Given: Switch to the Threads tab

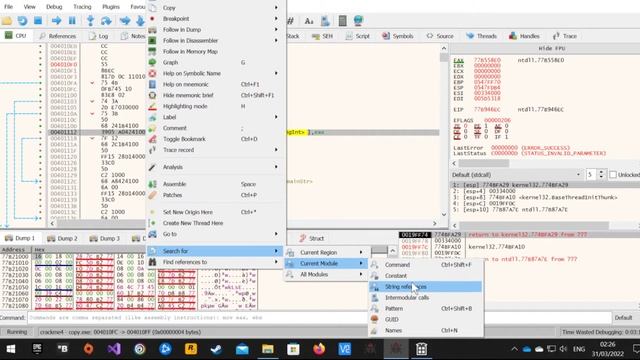Looking at the screenshot, I should (481, 36).
